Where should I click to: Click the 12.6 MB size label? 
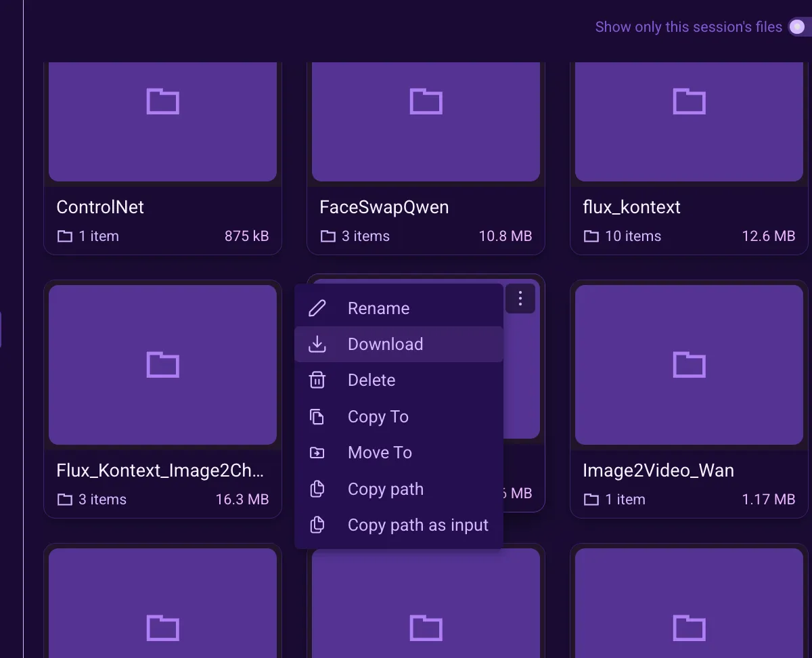pos(769,236)
